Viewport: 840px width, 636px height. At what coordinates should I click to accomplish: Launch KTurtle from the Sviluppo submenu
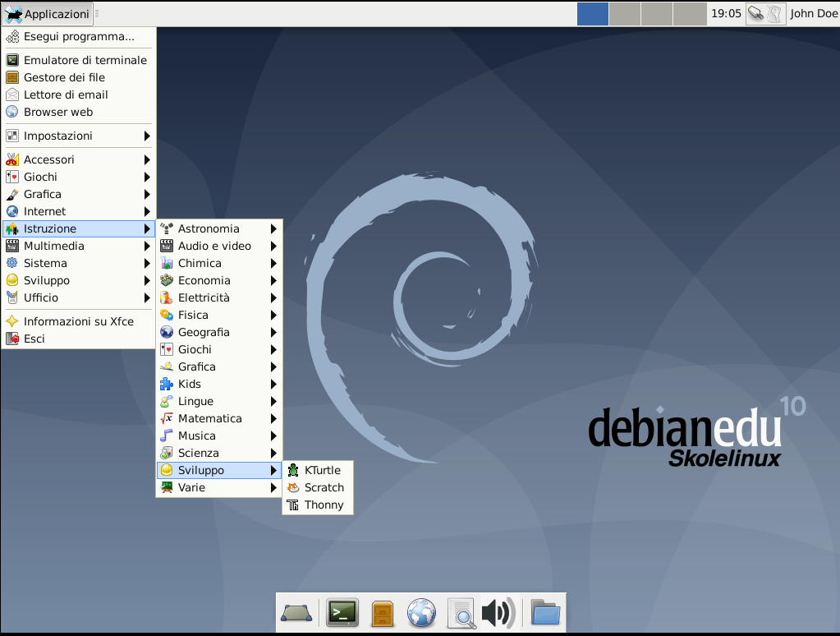pyautogui.click(x=318, y=470)
